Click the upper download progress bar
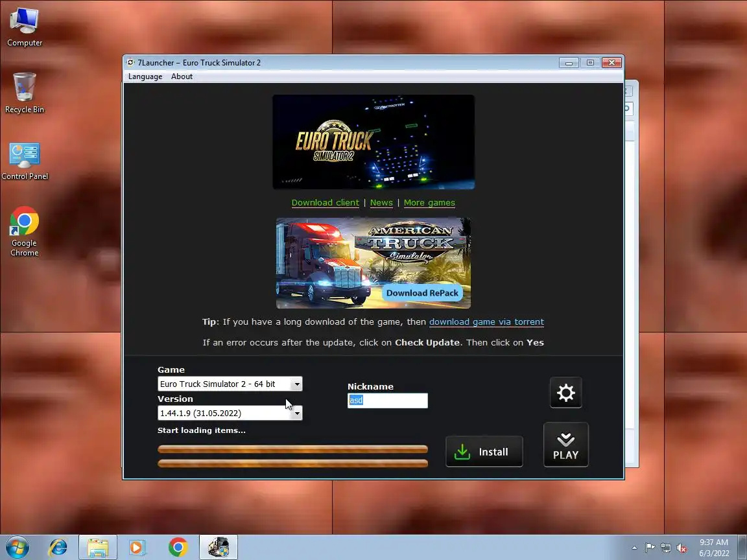Image resolution: width=747 pixels, height=560 pixels. tap(292, 449)
